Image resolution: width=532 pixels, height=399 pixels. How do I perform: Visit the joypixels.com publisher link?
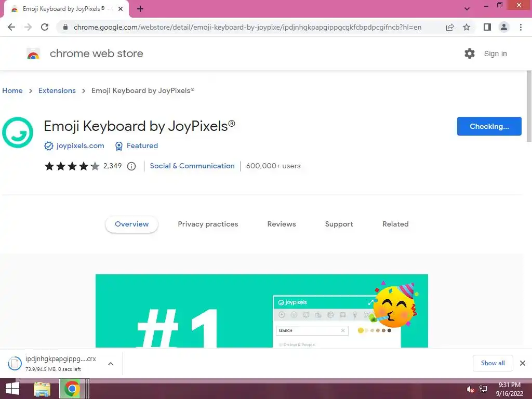(x=80, y=145)
